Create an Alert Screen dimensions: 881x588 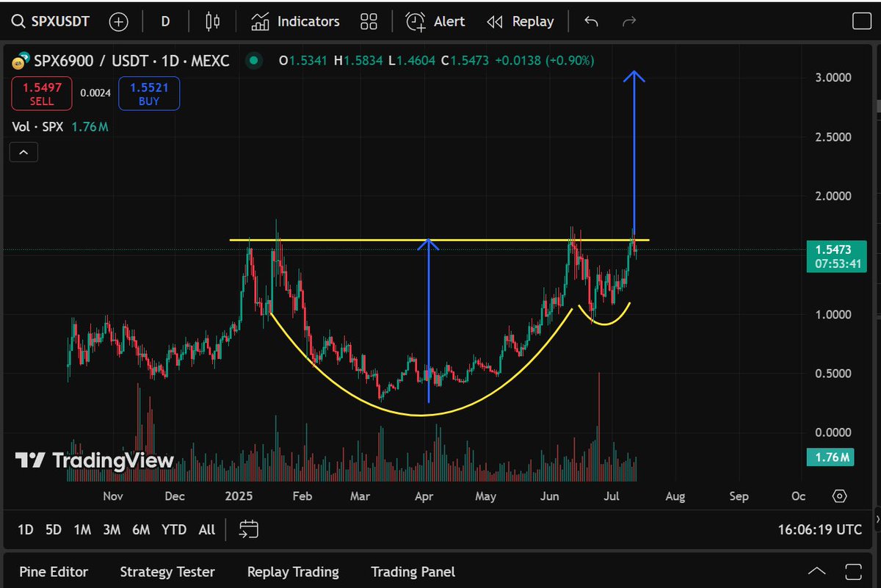(x=435, y=21)
